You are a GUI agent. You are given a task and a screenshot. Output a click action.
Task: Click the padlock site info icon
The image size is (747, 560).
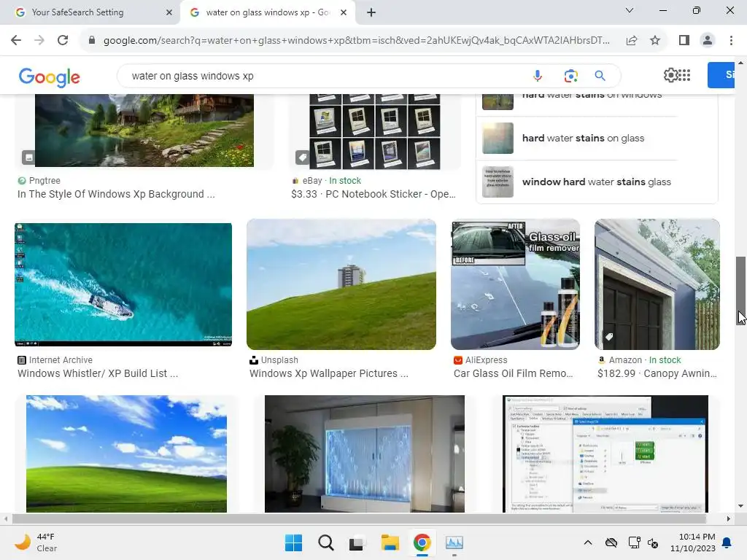[92, 41]
